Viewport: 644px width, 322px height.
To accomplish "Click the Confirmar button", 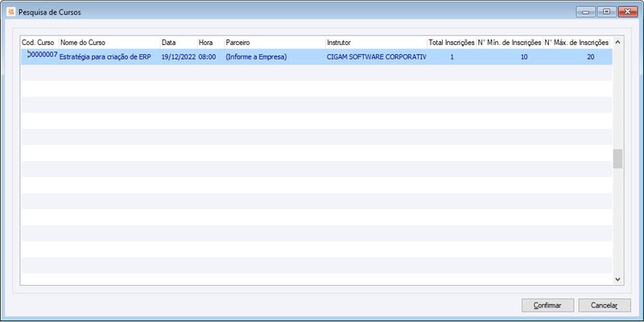I will [x=547, y=305].
